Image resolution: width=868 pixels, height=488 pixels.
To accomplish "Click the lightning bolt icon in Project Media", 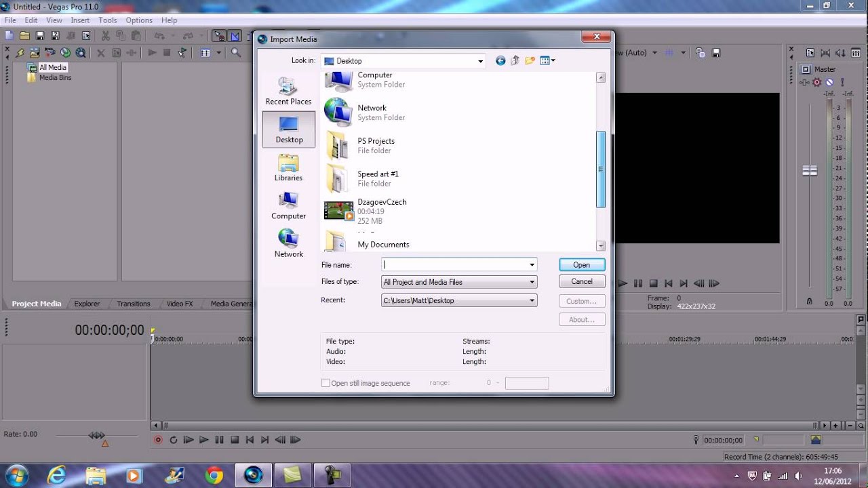I will (20, 52).
